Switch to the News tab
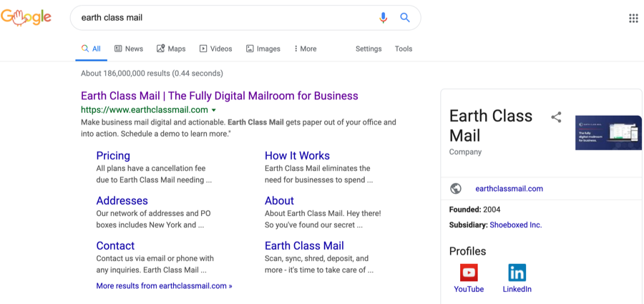Viewport: 644px width, 304px height. click(129, 49)
